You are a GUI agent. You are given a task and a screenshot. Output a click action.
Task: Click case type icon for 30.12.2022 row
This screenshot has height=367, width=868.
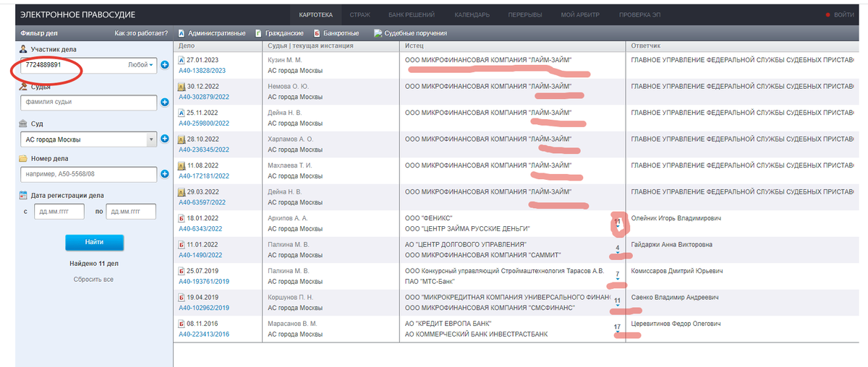182,86
